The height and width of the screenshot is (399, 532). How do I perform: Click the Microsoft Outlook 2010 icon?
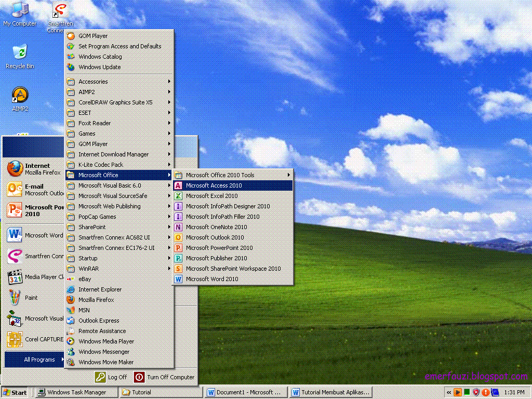coord(178,237)
